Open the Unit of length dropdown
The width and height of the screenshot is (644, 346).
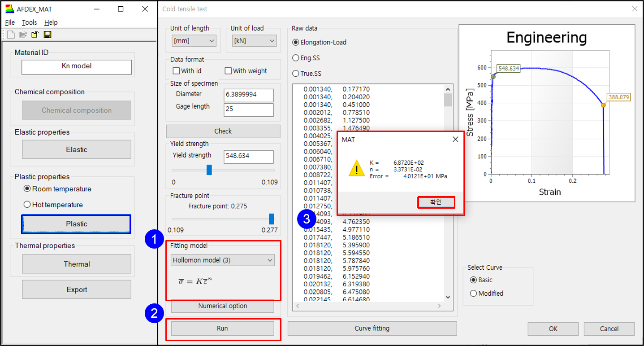[194, 41]
